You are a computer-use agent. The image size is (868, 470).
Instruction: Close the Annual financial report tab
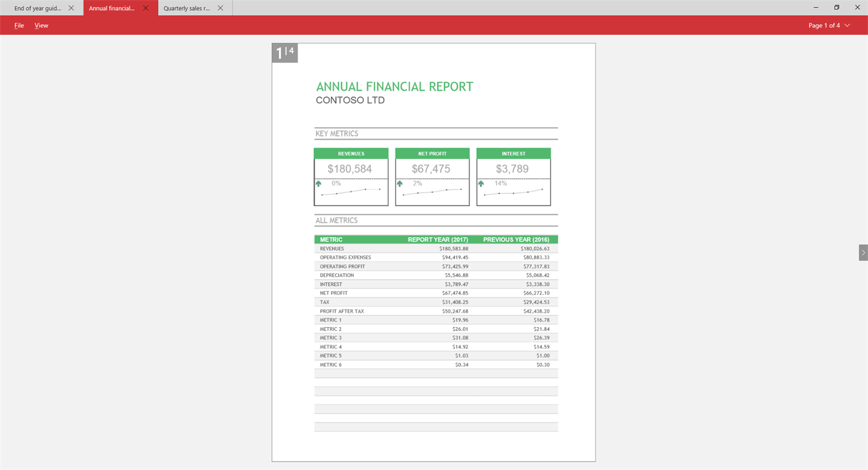click(145, 8)
